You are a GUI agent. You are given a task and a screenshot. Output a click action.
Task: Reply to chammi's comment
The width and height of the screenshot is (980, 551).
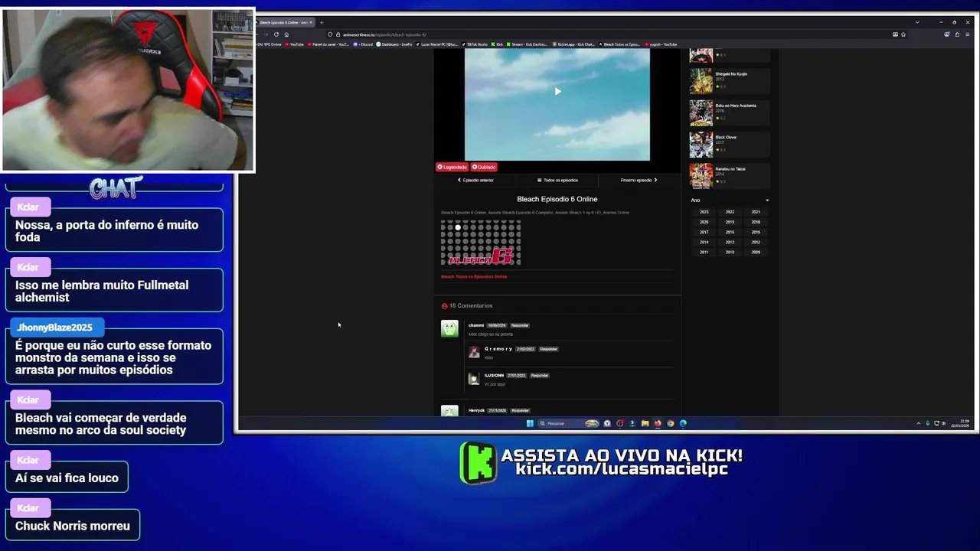tap(520, 325)
